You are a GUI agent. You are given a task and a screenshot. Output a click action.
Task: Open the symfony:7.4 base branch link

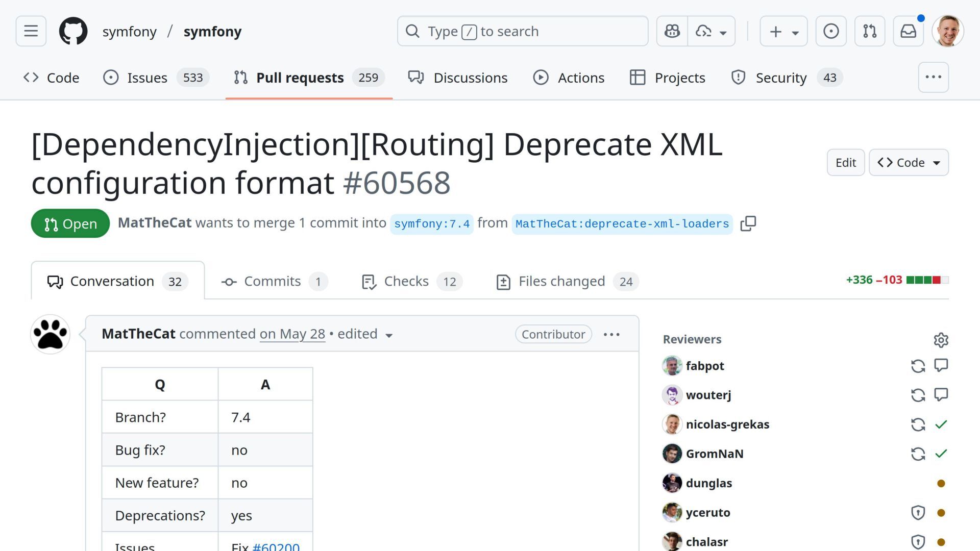point(432,224)
